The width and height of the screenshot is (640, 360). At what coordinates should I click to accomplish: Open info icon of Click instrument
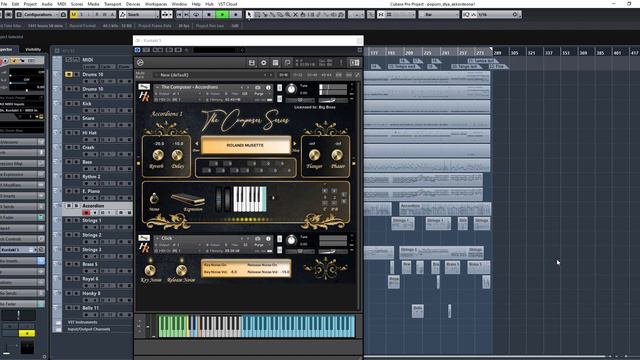coord(268,238)
